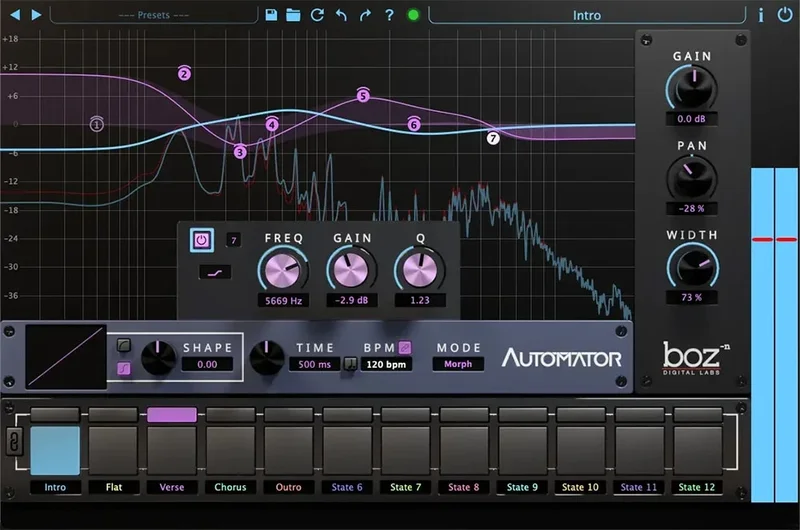Click the State 7 label
The image size is (800, 530).
tap(406, 487)
